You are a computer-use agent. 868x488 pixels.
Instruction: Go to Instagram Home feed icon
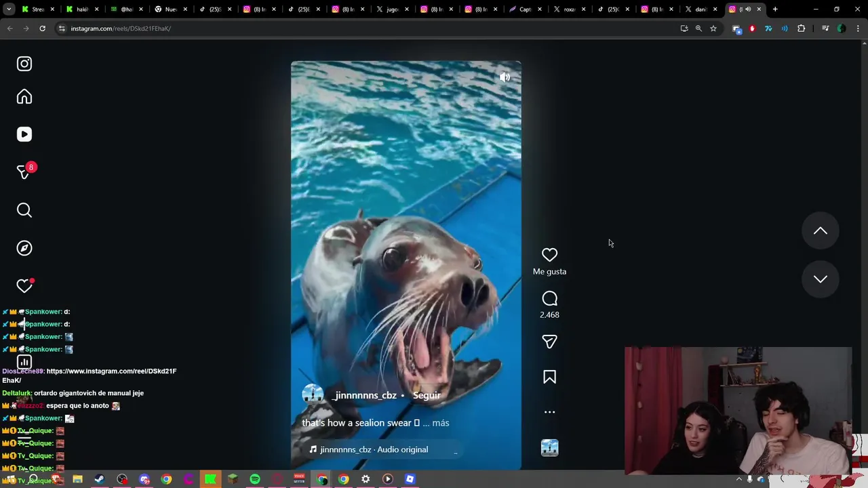tap(24, 97)
